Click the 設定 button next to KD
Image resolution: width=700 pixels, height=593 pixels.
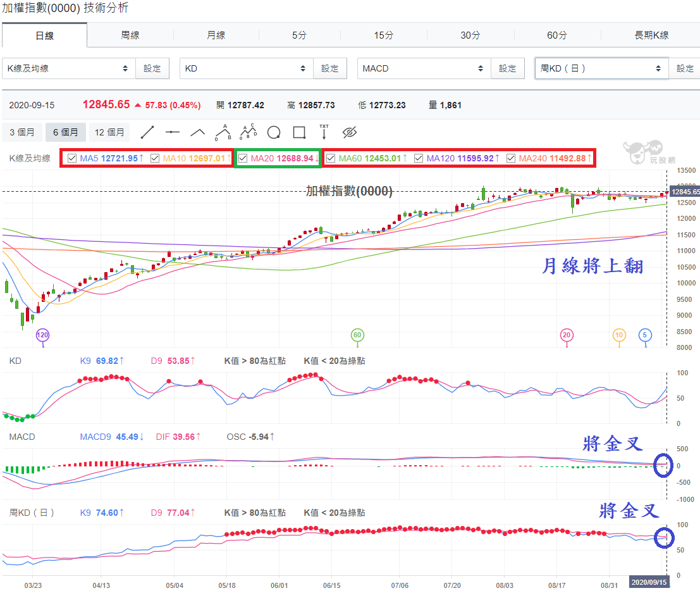tap(330, 68)
